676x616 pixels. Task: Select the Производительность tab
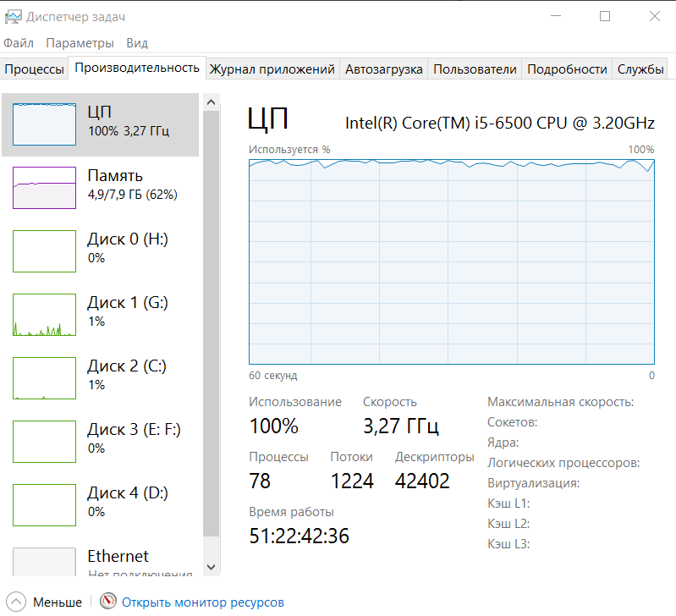click(x=137, y=68)
